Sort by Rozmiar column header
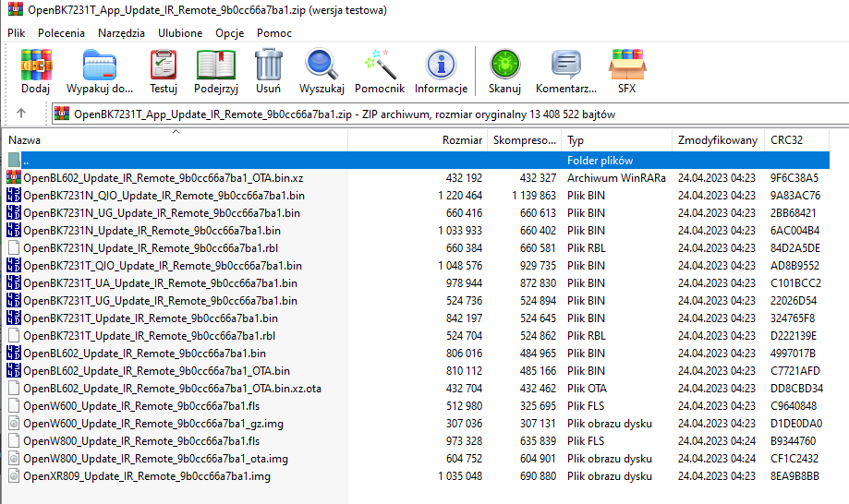 click(x=418, y=140)
